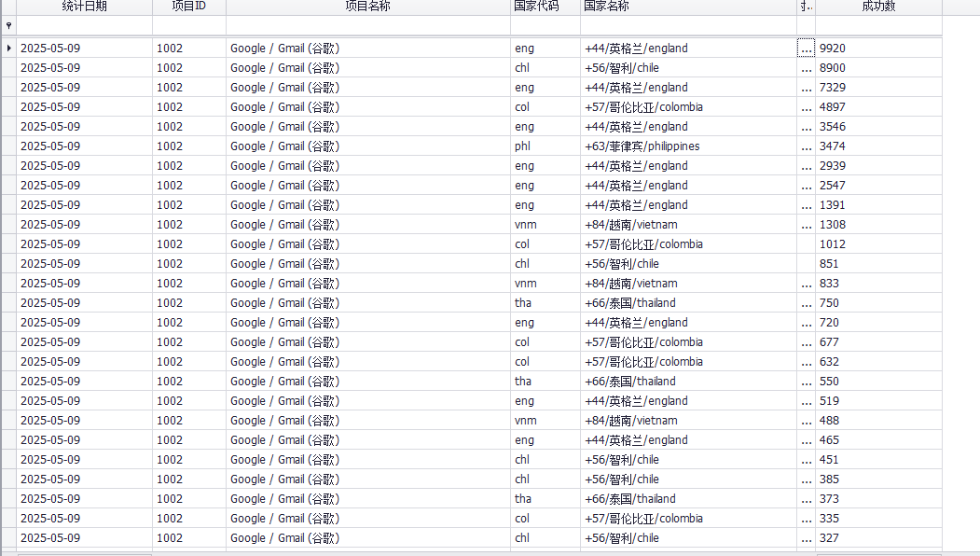The image size is (980, 556).
Task: Click Google / Gmail (谷歌) in the 488 row
Action: click(x=368, y=421)
